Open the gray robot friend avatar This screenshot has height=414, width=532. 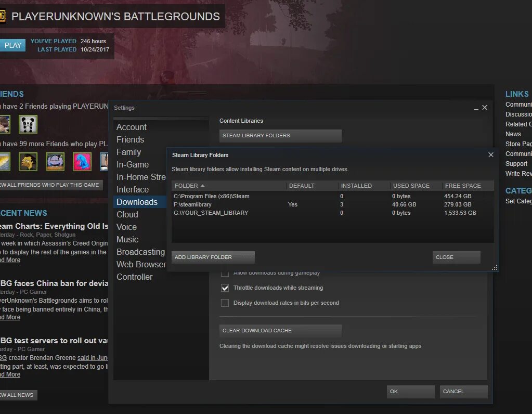pyautogui.click(x=55, y=162)
